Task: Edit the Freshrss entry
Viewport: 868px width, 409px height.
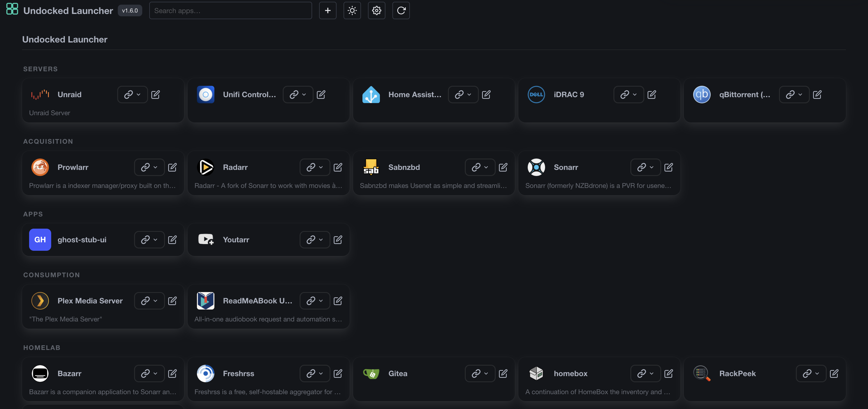Action: tap(338, 373)
